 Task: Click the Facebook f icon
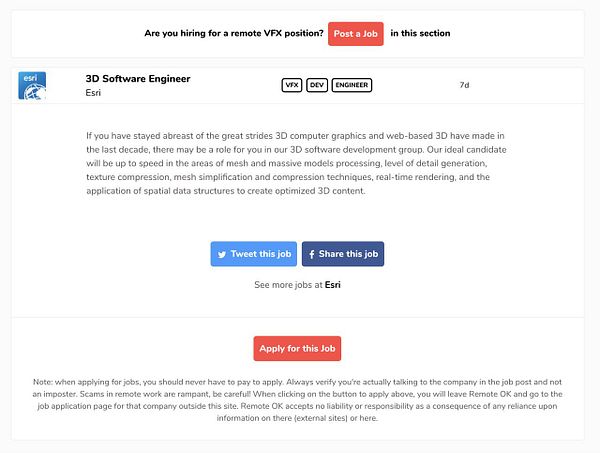[x=311, y=254]
